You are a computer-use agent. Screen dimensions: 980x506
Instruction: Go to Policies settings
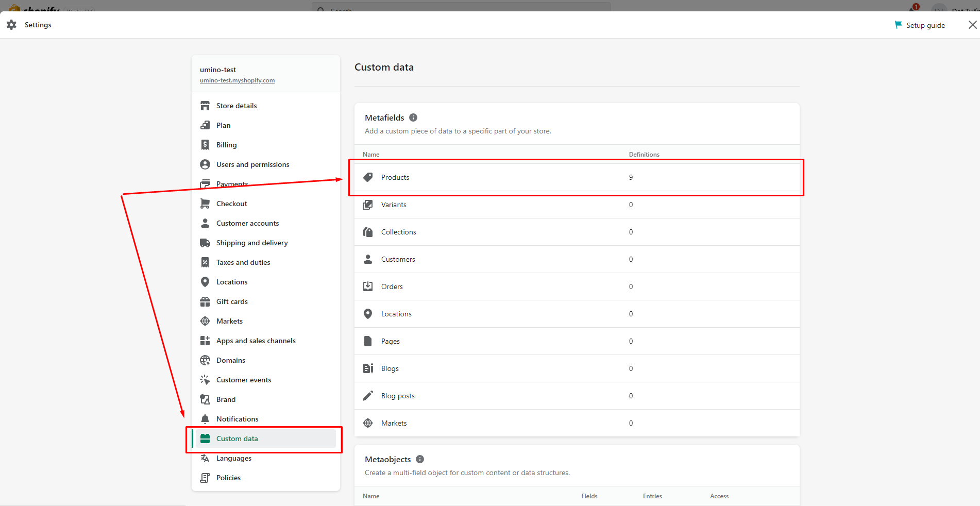[x=228, y=478]
